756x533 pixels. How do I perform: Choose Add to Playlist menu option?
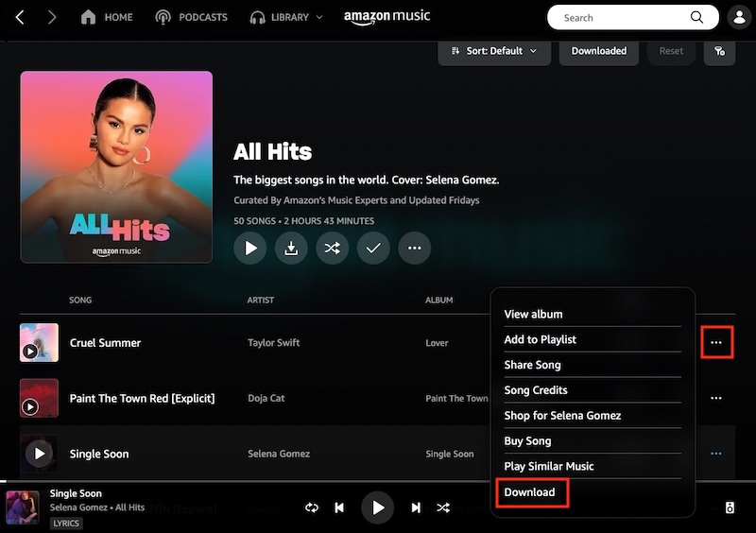(x=541, y=339)
